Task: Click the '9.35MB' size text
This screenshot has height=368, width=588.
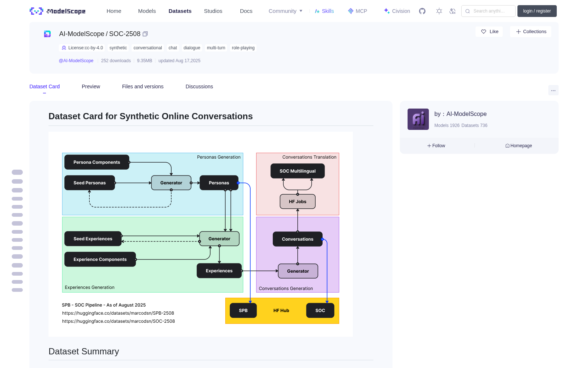Action: click(144, 61)
